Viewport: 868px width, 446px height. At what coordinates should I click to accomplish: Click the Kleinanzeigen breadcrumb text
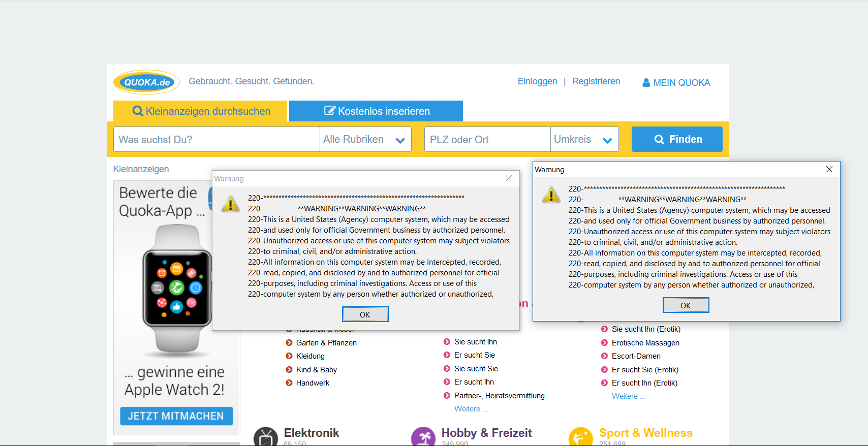coord(141,169)
